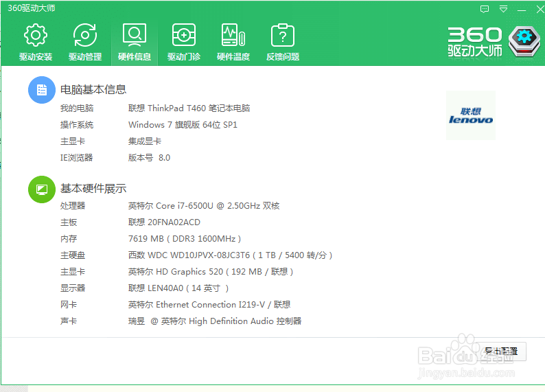This screenshot has height=392, width=545.
Task: Click the 主硬盘 label
Action: (x=73, y=255)
